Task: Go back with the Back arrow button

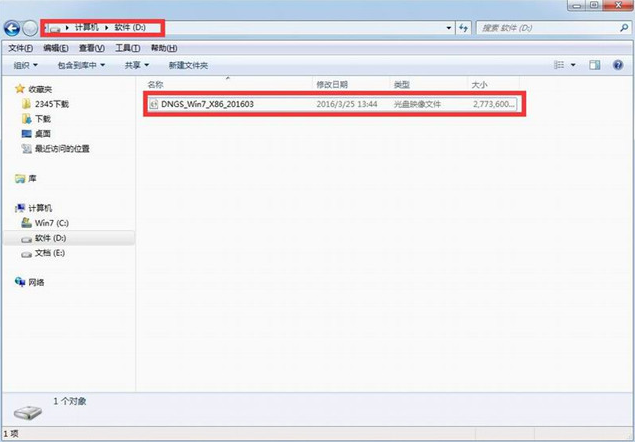Action: click(x=12, y=28)
